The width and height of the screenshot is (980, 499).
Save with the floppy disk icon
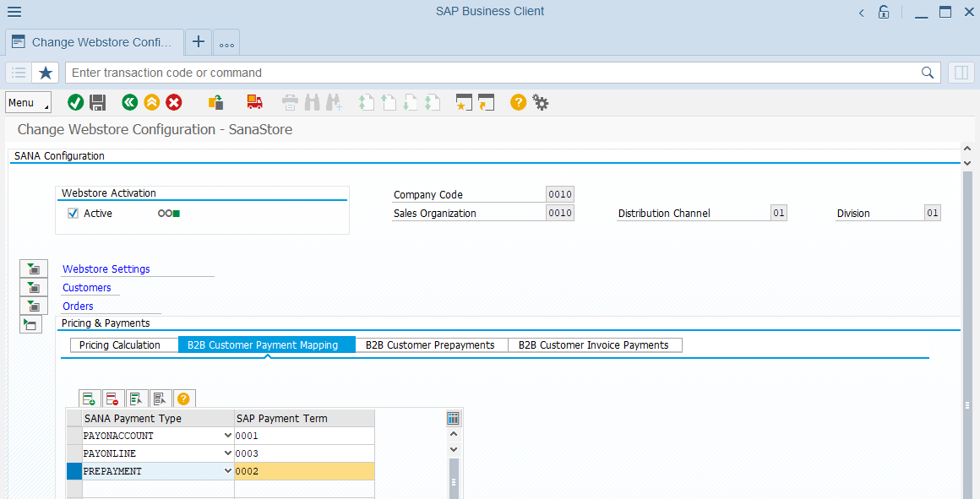pos(97,102)
